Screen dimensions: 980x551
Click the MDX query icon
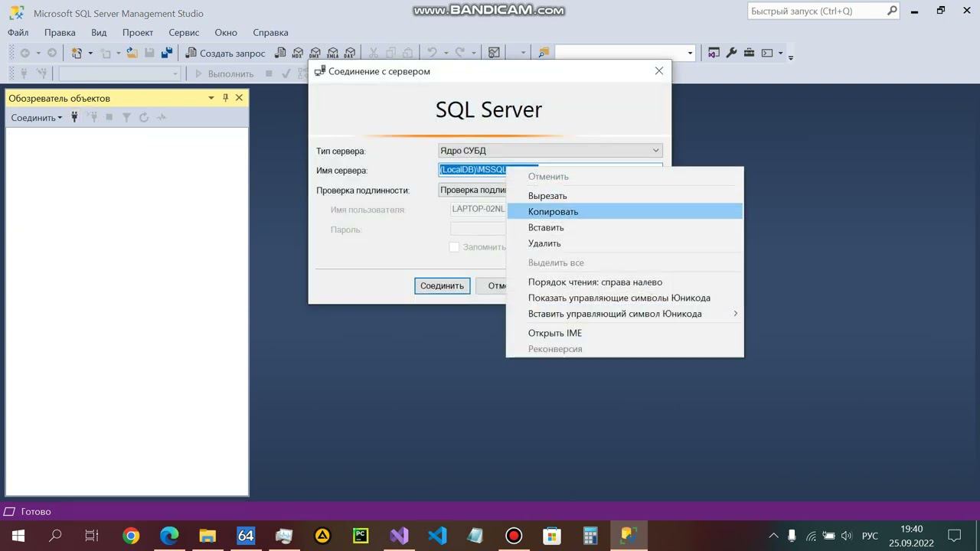(298, 53)
